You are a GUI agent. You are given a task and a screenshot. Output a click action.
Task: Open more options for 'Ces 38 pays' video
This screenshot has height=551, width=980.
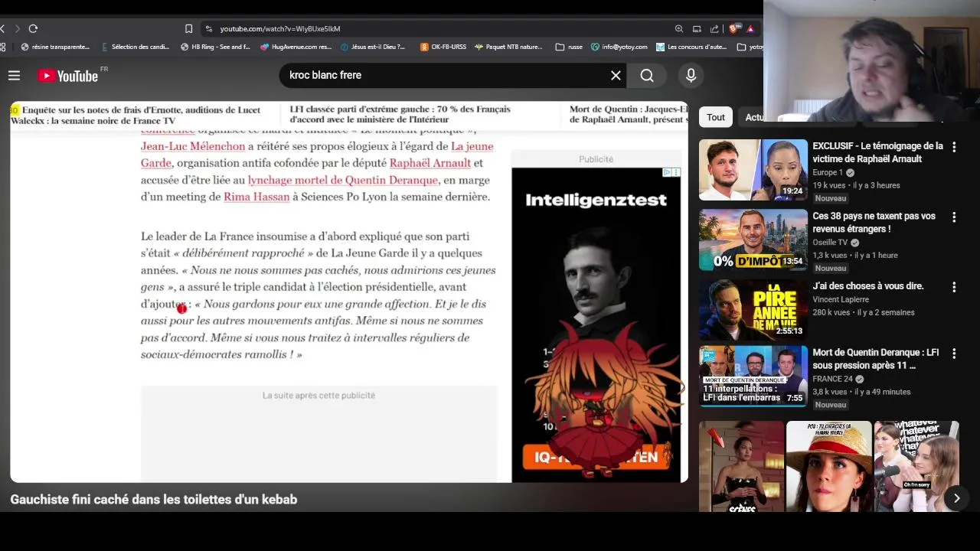click(x=954, y=217)
